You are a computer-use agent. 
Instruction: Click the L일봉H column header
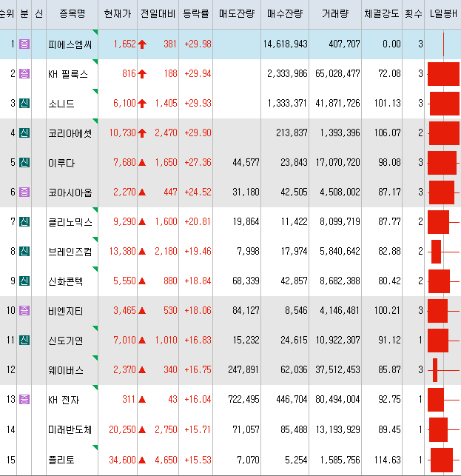point(443,13)
